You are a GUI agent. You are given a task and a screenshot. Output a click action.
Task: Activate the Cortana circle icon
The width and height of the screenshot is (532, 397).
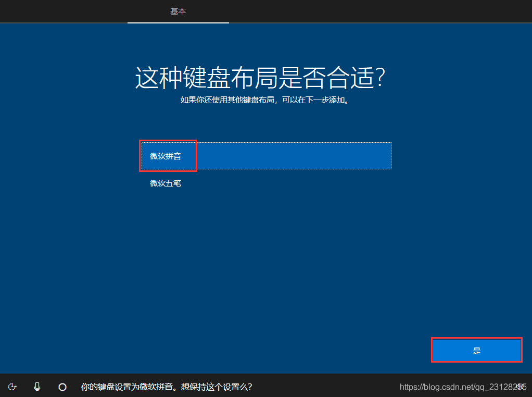pyautogui.click(x=62, y=387)
